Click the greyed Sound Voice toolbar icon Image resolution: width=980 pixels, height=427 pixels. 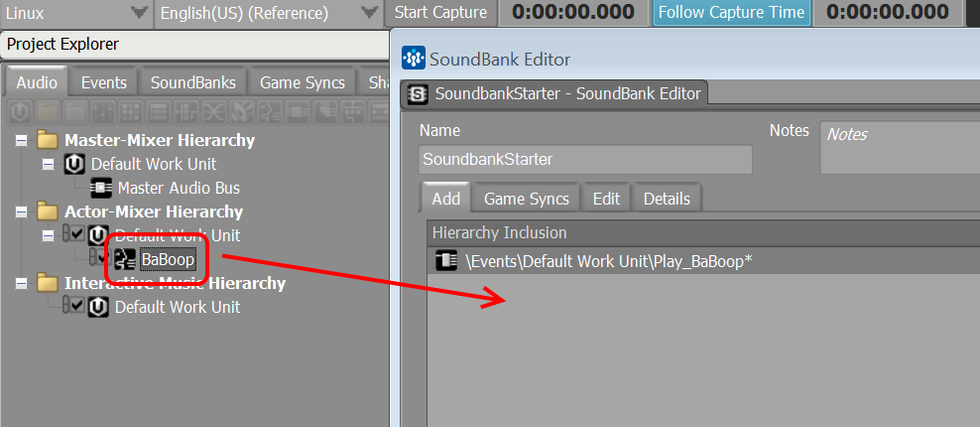click(x=270, y=112)
